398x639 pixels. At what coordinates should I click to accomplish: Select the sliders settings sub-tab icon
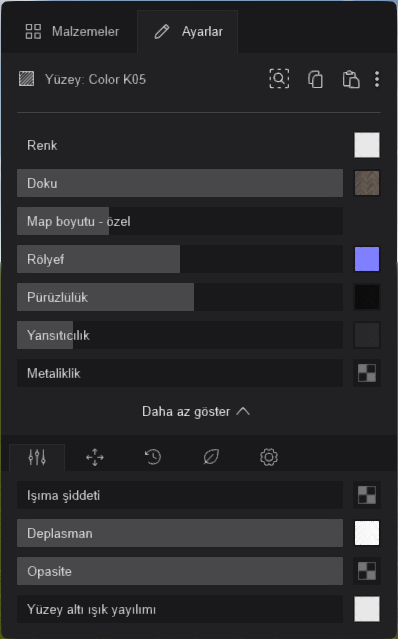coord(37,457)
